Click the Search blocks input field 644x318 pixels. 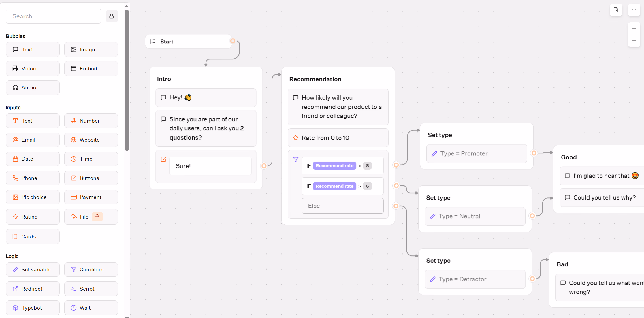click(54, 16)
